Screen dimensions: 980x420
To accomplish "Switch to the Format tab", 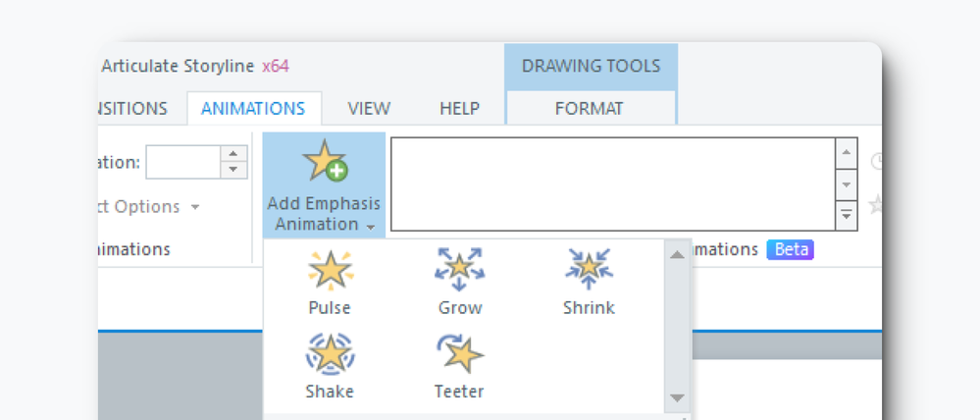I will pos(589,108).
